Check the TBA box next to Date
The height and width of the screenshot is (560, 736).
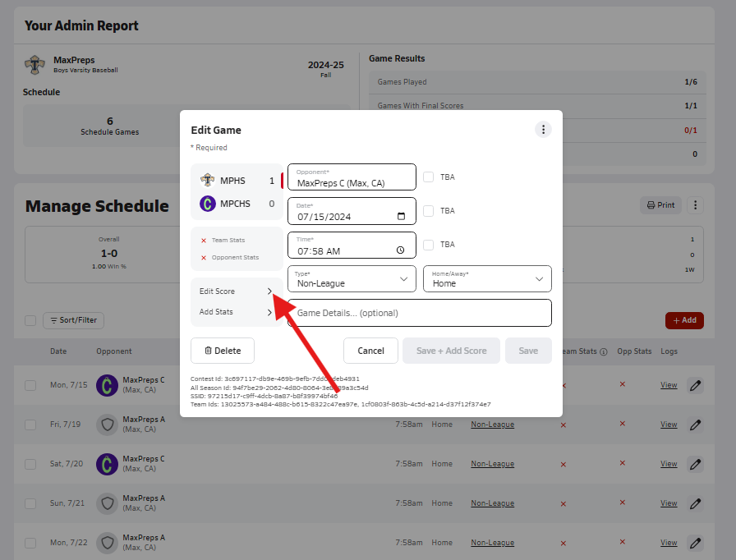tap(428, 210)
